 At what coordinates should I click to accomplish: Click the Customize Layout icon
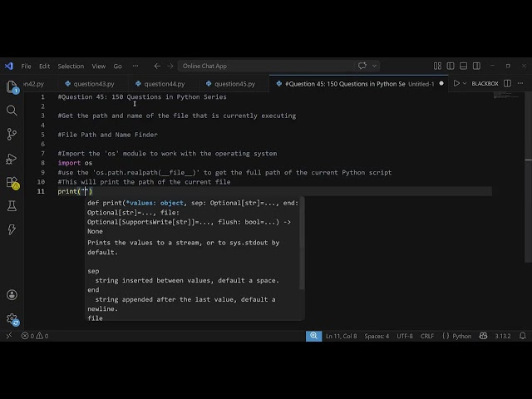pos(438,66)
